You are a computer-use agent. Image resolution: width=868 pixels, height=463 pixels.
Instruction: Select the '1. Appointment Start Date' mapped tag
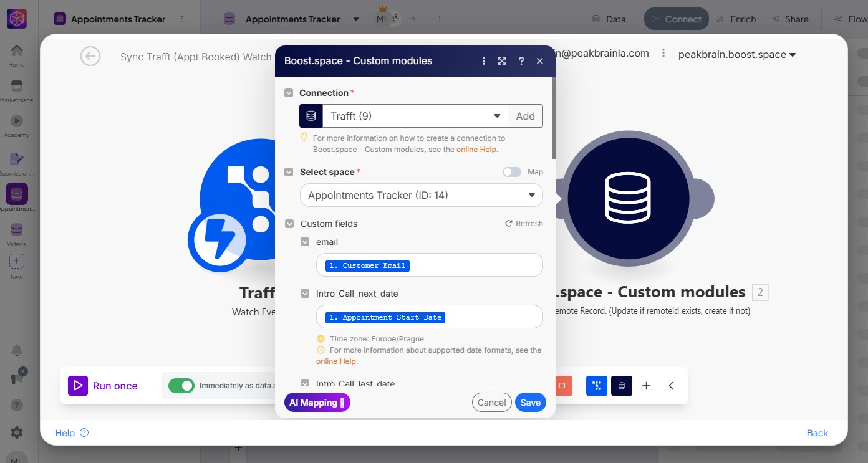(x=385, y=317)
